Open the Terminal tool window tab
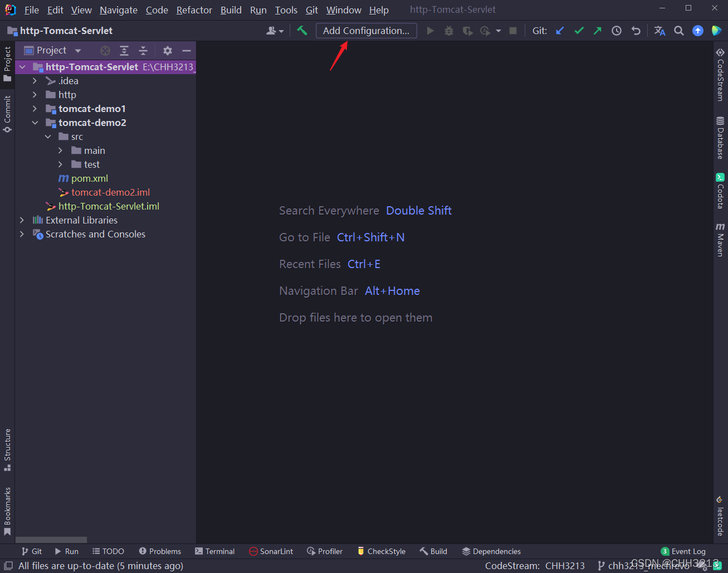 (215, 551)
